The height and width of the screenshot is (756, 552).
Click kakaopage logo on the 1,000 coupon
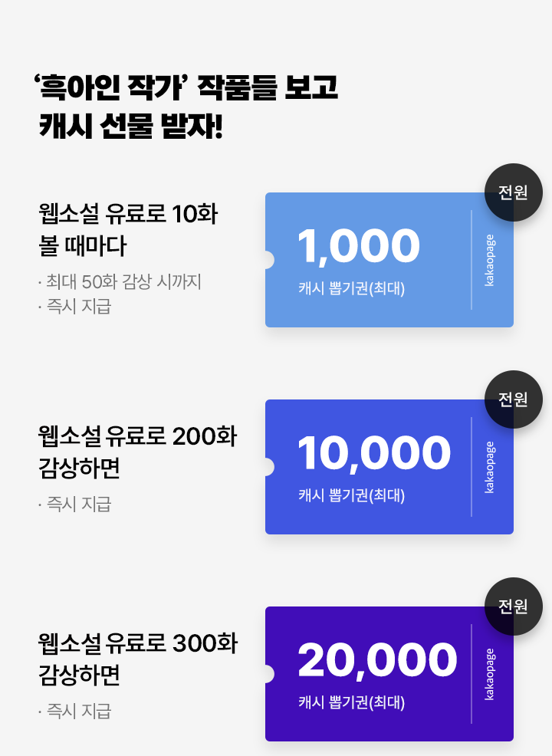point(489,261)
